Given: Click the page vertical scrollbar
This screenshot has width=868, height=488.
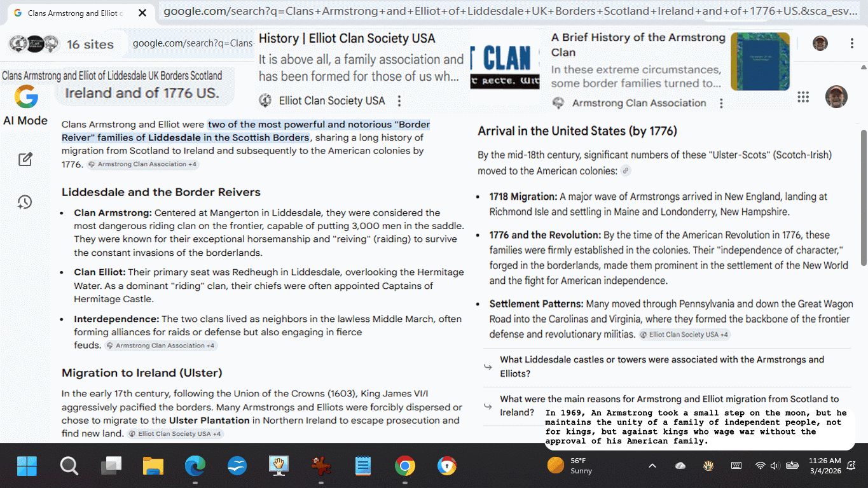Looking at the screenshot, I should (x=863, y=197).
